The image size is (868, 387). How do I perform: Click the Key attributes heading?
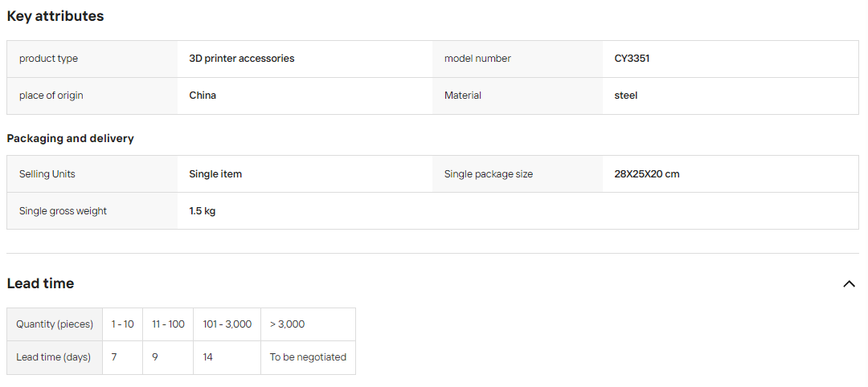tap(55, 16)
